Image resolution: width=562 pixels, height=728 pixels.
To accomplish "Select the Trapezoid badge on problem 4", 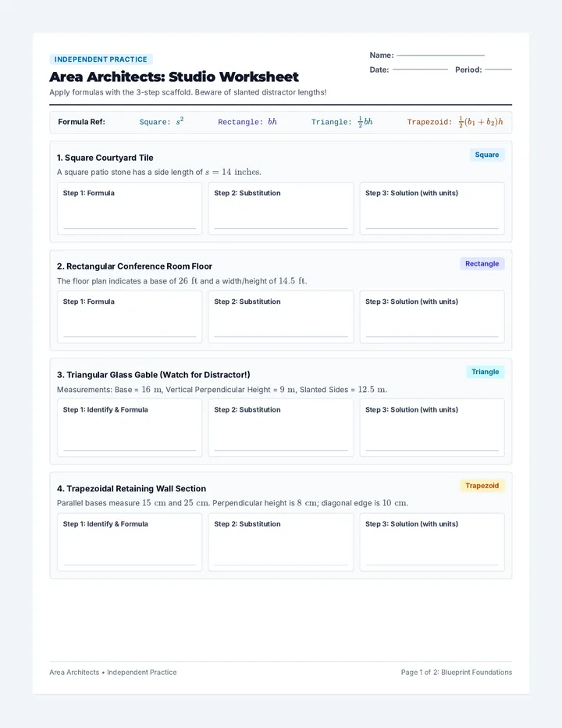I will click(x=482, y=486).
